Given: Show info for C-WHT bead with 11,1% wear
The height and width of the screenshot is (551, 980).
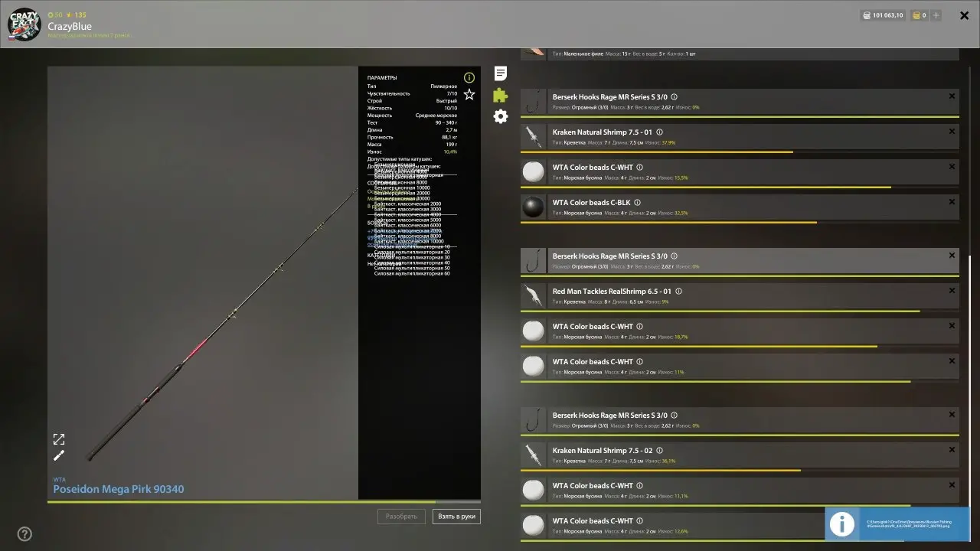Looking at the screenshot, I should click(639, 486).
